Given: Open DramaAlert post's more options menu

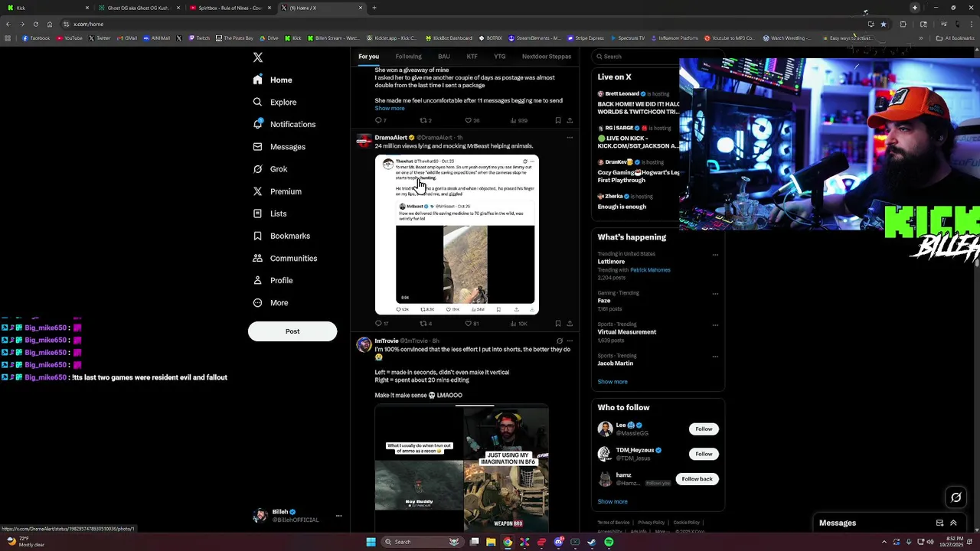Looking at the screenshot, I should coord(569,138).
